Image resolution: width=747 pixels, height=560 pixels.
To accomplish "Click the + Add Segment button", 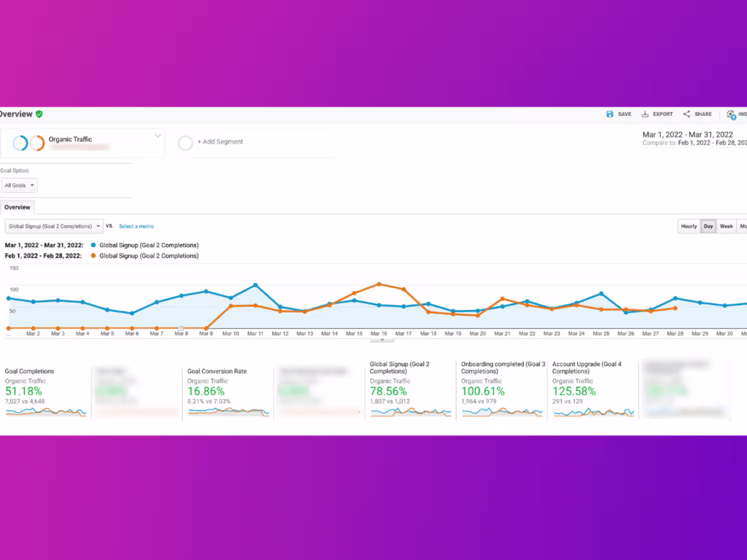I will point(220,142).
